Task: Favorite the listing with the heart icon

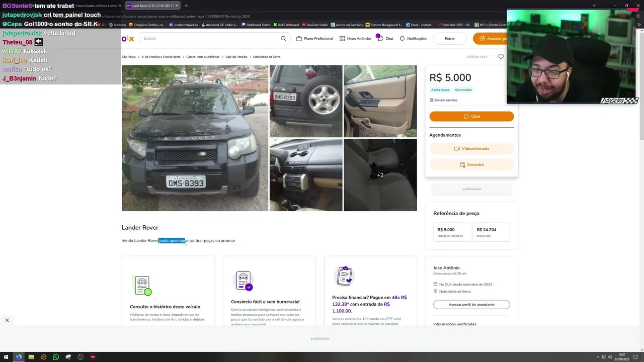Action: coord(501,57)
